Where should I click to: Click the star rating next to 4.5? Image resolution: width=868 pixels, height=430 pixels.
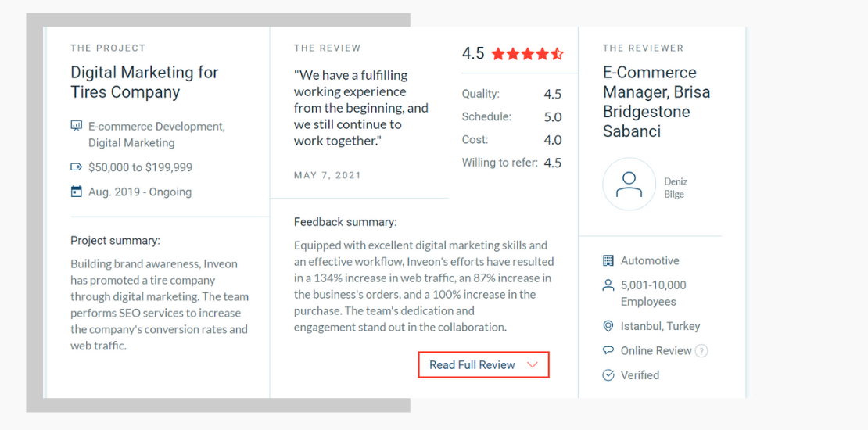(x=528, y=54)
